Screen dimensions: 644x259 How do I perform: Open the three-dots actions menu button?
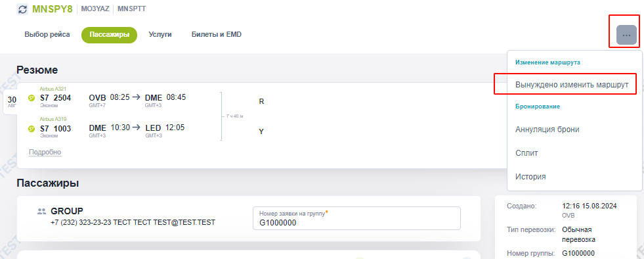626,35
